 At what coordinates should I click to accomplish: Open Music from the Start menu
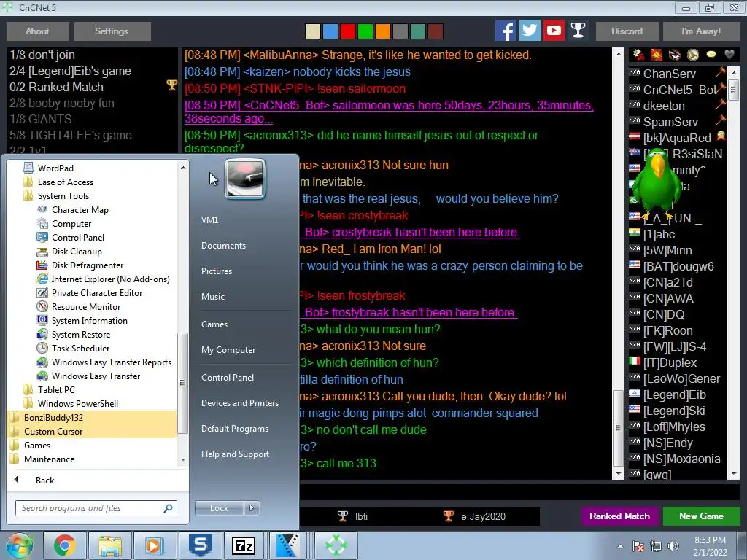tap(213, 297)
